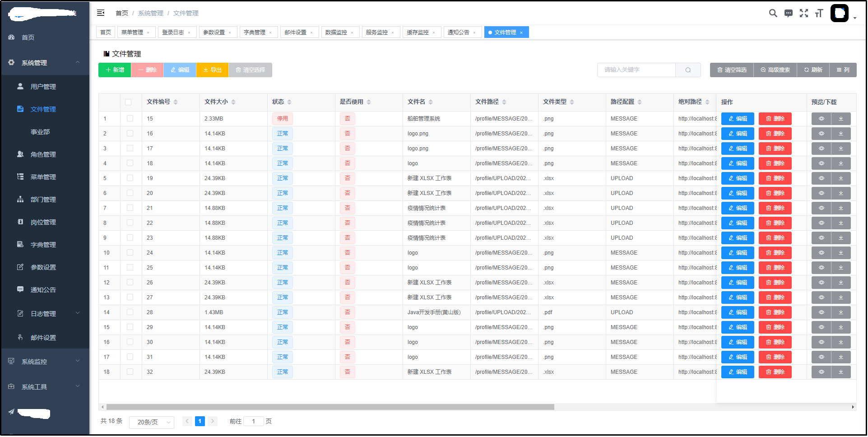Expand the 系统工具 sidebar menu
The height and width of the screenshot is (437, 868).
(x=45, y=387)
